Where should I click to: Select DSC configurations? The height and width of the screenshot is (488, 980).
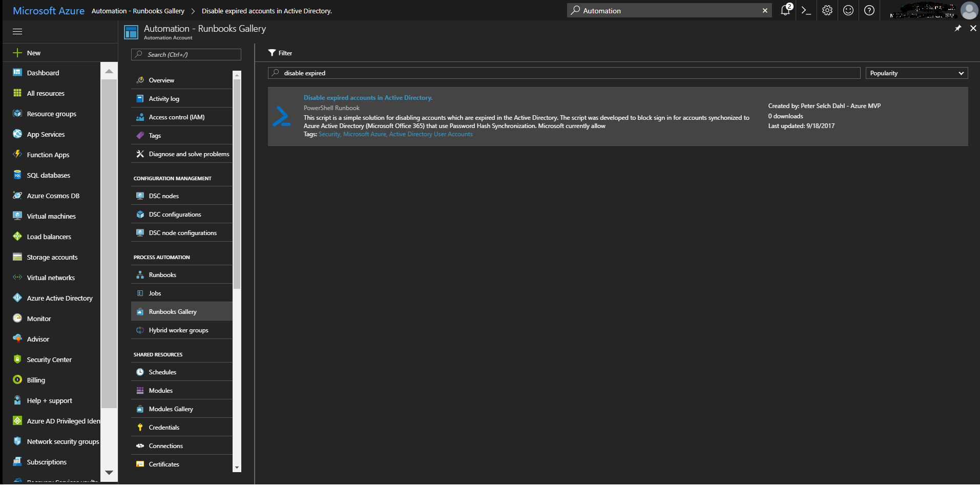coord(182,215)
